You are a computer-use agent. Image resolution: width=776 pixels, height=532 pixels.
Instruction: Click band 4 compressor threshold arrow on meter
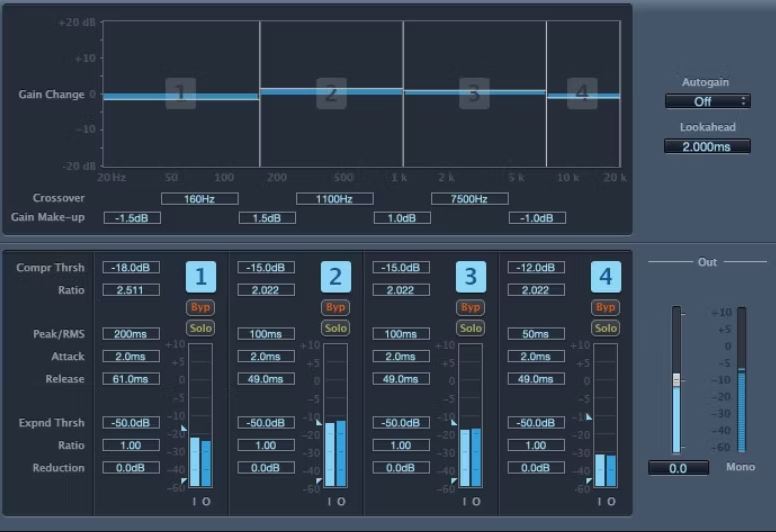[589, 417]
